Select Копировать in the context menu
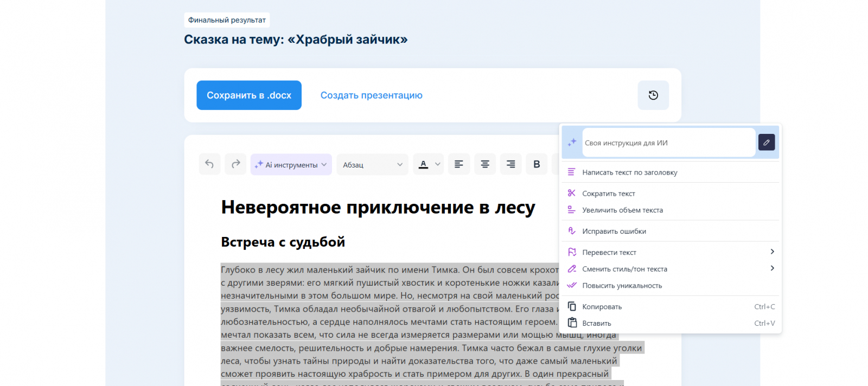Screen dimensions: 868x386 [x=602, y=307]
